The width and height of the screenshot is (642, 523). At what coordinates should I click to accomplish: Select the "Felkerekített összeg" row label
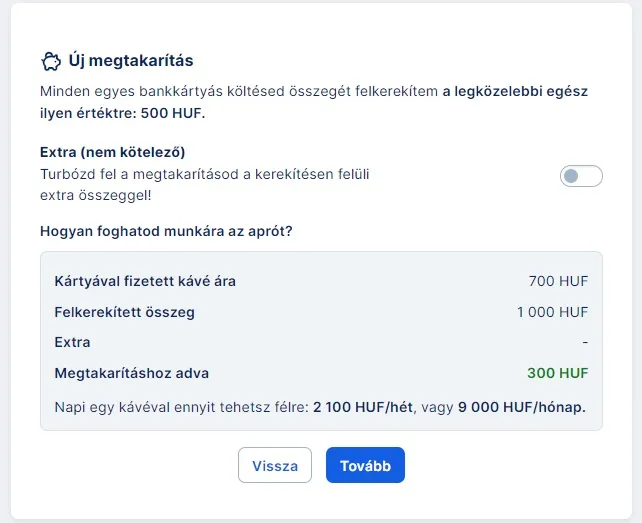click(124, 312)
